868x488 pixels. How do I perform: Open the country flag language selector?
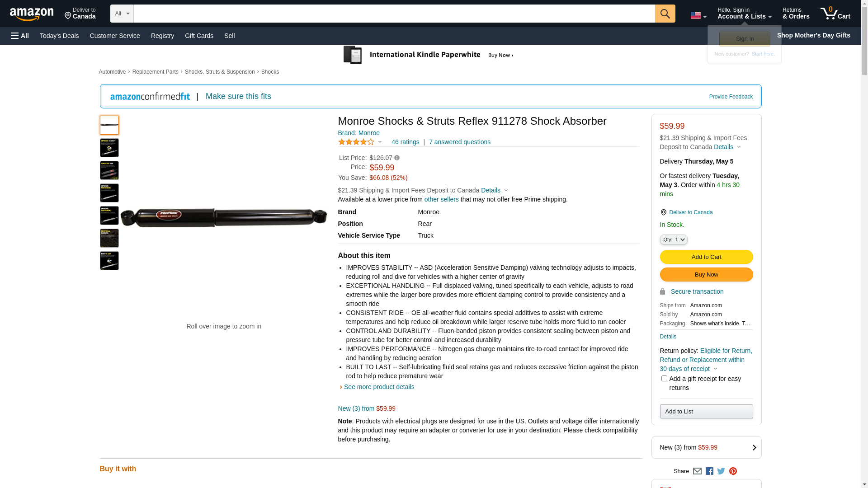click(698, 15)
